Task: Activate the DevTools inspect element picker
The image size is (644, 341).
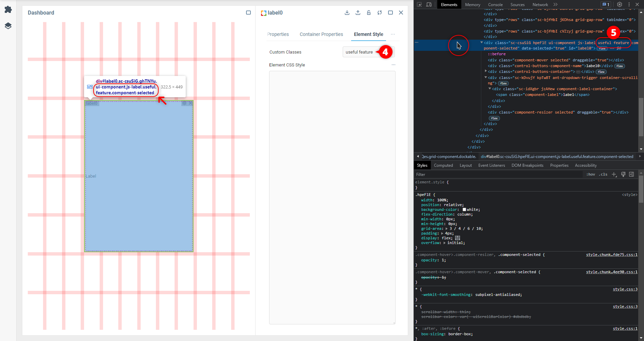Action: coord(419,4)
